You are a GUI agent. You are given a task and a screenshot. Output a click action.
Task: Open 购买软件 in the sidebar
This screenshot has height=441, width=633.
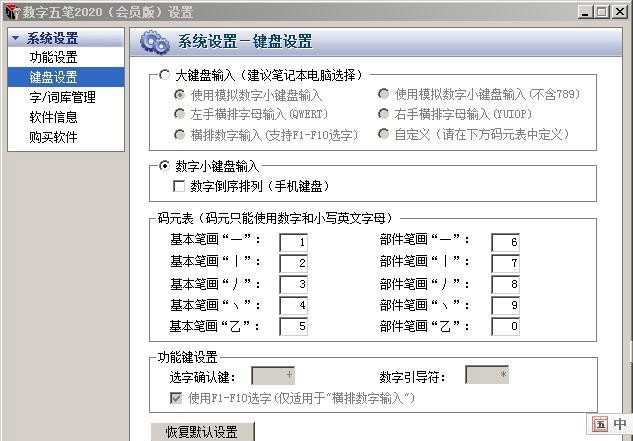(53, 137)
